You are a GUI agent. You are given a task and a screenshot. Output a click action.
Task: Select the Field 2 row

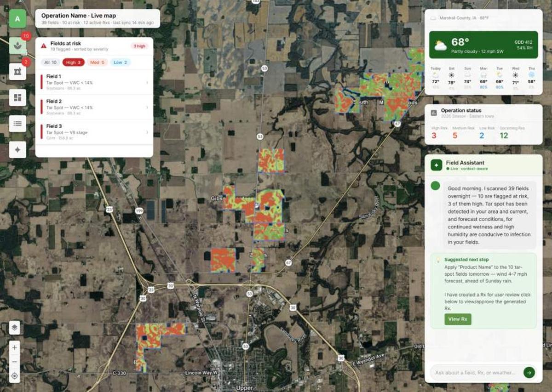94,107
